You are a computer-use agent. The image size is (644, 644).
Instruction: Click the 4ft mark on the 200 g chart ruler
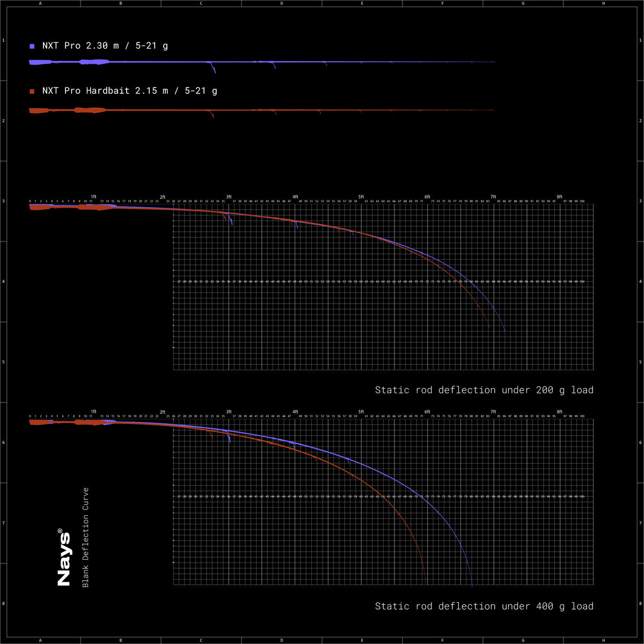click(x=295, y=197)
